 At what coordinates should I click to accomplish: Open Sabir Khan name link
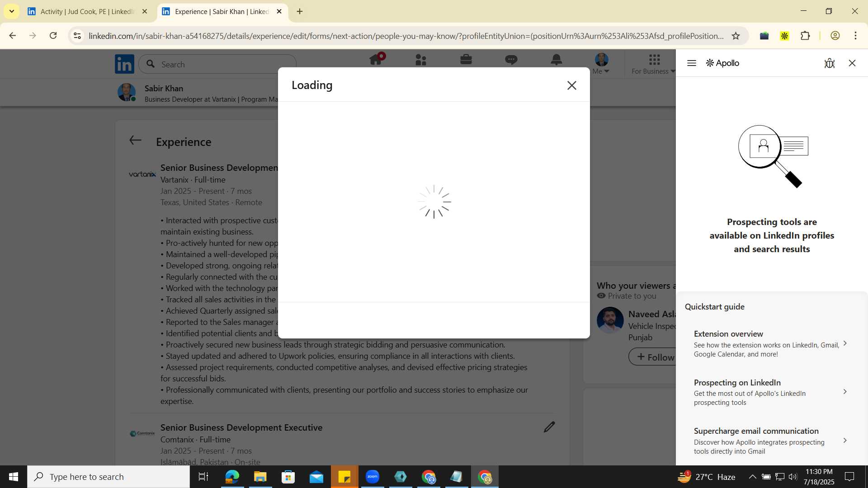164,88
